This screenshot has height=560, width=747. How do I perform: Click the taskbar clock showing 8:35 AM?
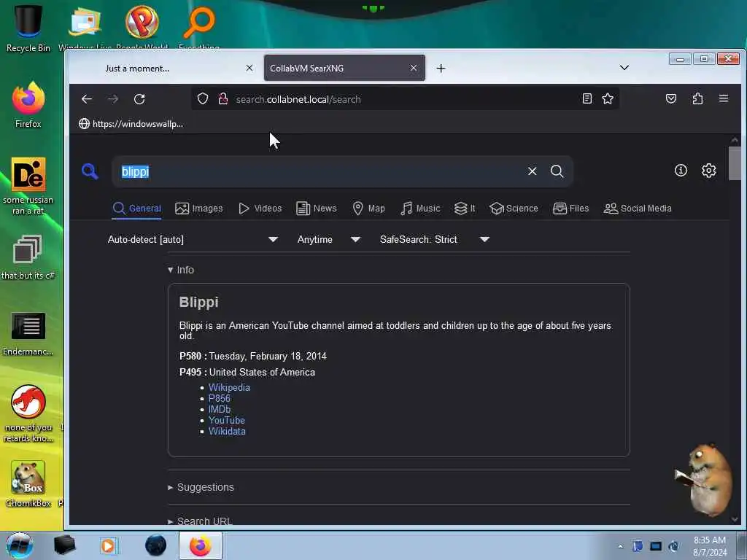coord(710,546)
